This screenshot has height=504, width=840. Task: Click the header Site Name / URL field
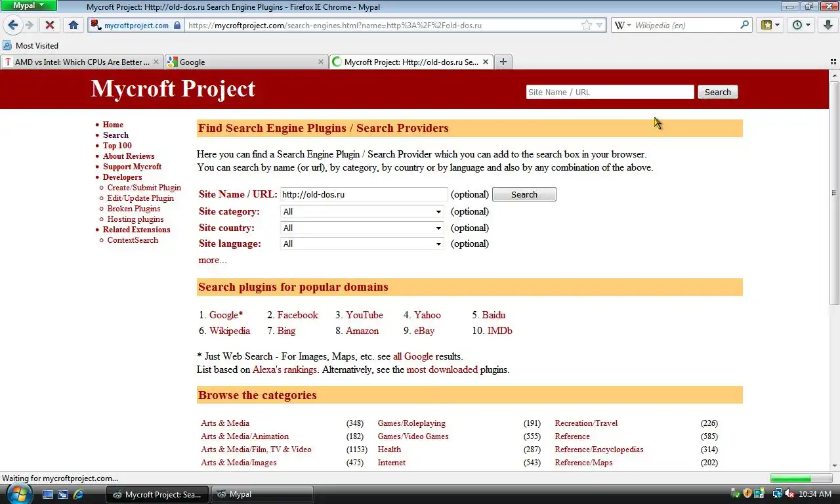pos(610,92)
